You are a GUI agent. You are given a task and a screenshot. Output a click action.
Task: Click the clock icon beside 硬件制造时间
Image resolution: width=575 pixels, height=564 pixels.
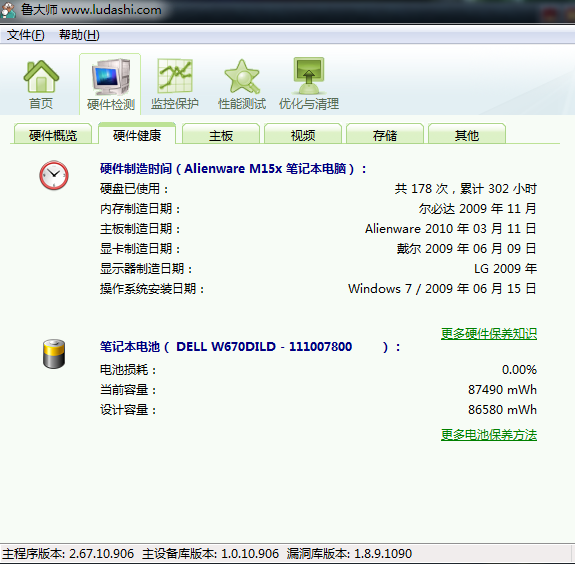click(x=54, y=175)
